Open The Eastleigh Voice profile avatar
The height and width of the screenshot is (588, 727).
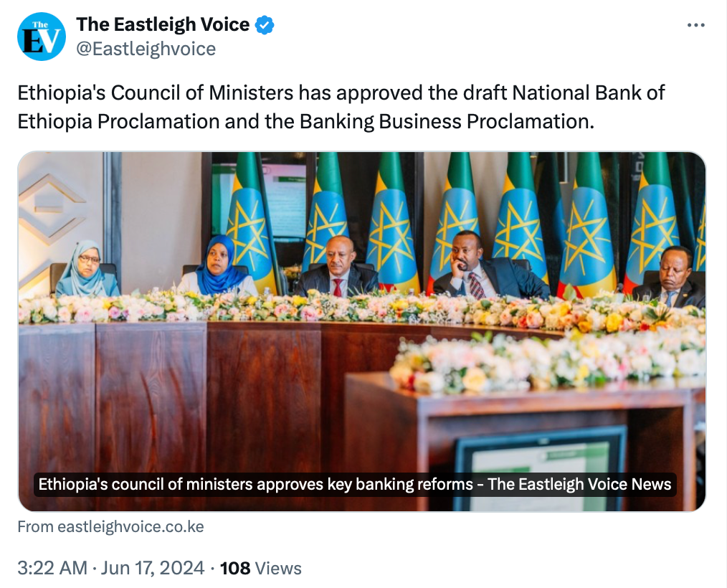click(x=42, y=37)
